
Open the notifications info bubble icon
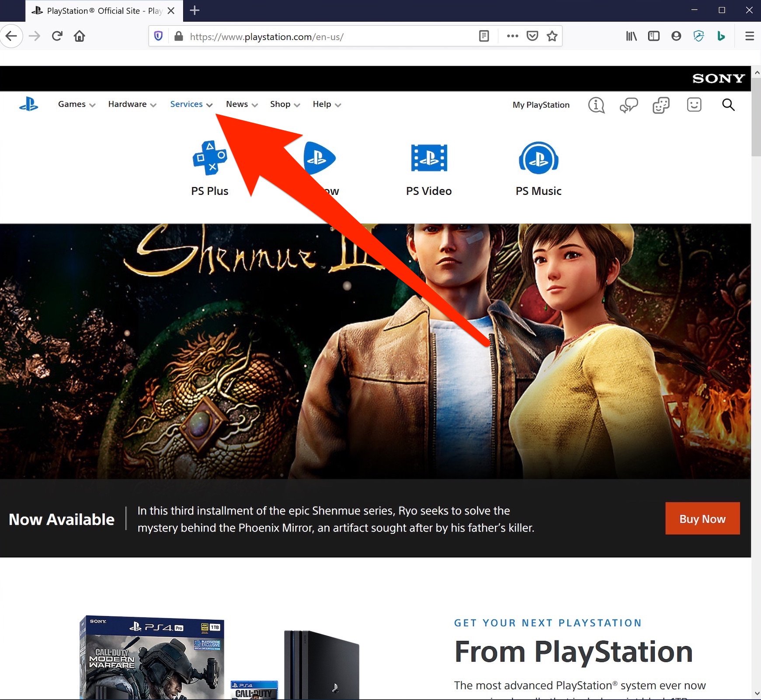click(596, 105)
